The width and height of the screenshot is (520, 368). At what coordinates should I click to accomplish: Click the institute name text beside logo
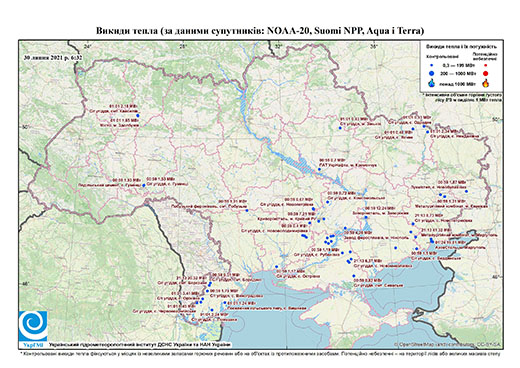click(x=140, y=344)
